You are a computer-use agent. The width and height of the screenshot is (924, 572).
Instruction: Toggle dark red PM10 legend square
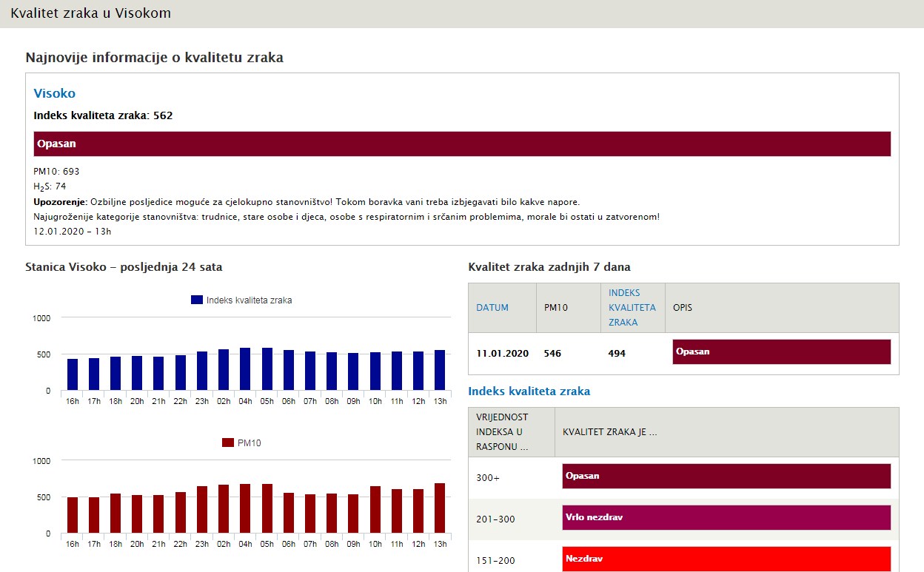point(228,443)
